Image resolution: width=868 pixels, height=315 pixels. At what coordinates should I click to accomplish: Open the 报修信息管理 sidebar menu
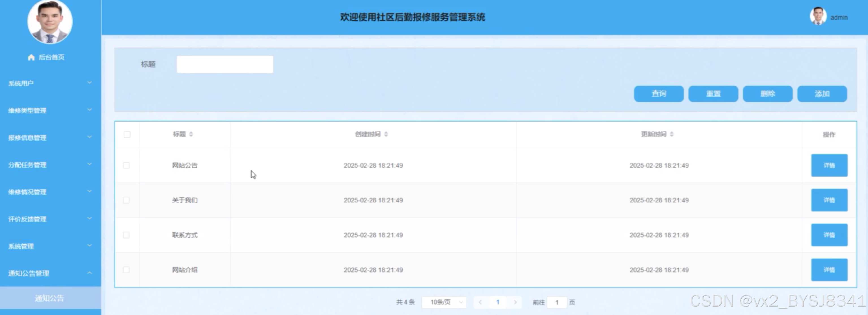pos(50,138)
